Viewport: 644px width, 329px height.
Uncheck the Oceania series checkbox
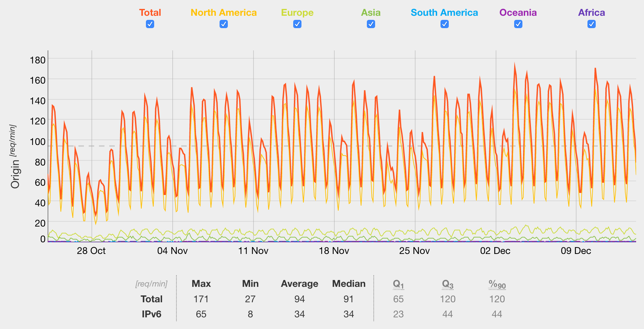coord(518,24)
